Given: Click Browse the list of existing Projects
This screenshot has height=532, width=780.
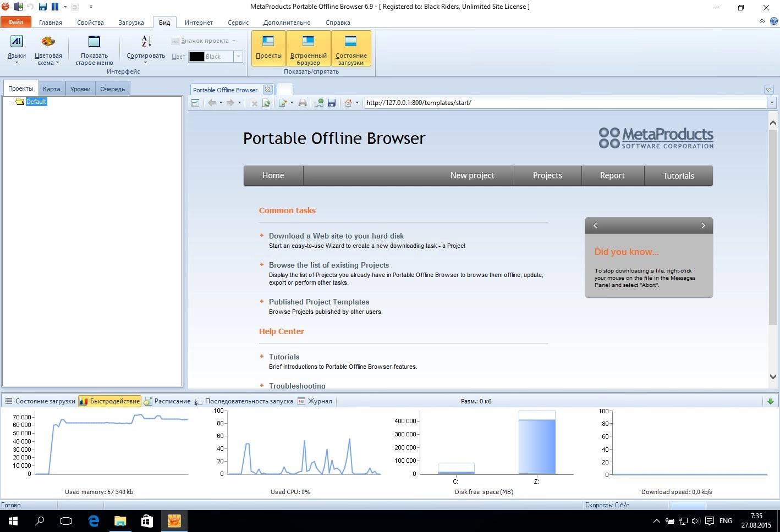Looking at the screenshot, I should 329,265.
